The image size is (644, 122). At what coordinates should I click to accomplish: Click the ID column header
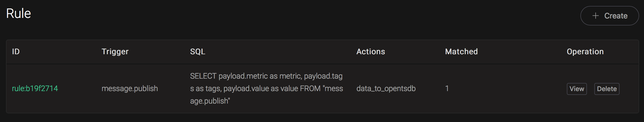pyautogui.click(x=16, y=52)
